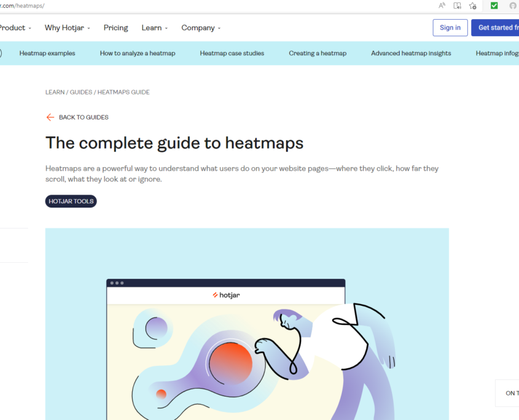This screenshot has height=420, width=519.
Task: Open Heatmap case studies chapter
Action: click(x=232, y=53)
